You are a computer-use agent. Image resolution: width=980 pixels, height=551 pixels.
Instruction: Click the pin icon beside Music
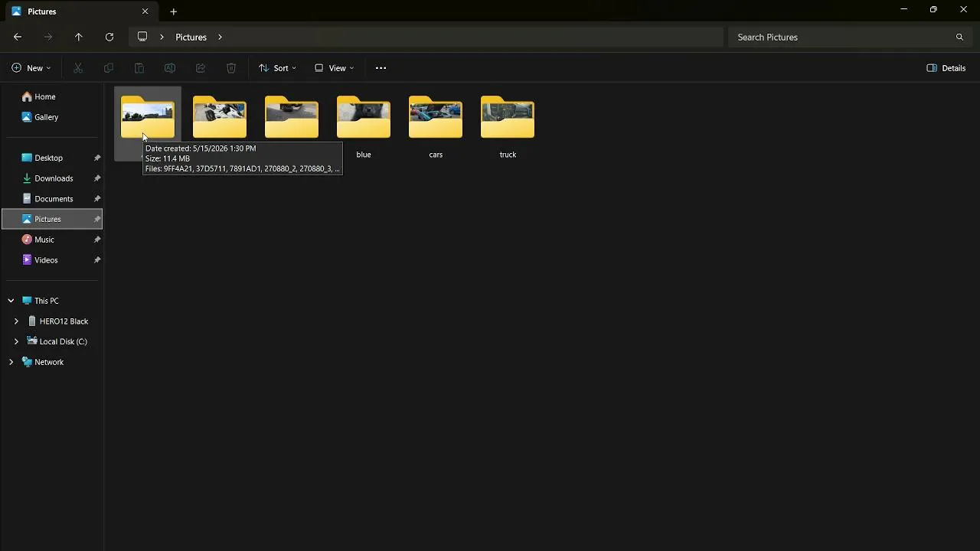point(97,240)
